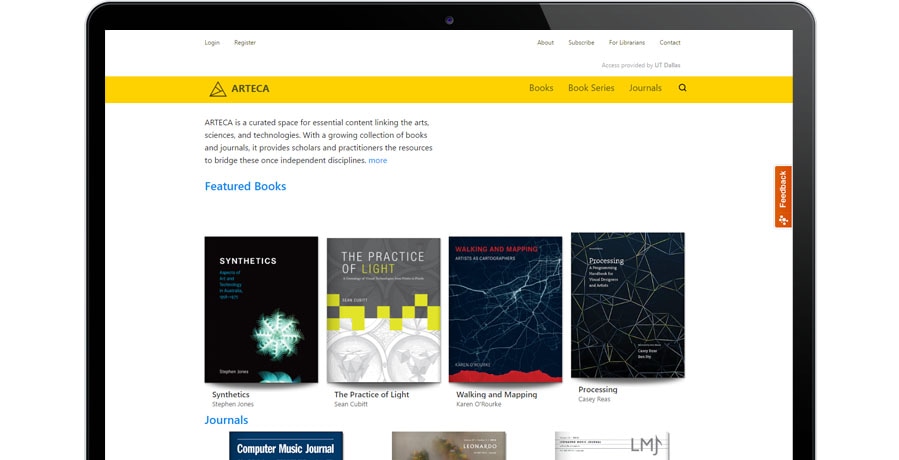The width and height of the screenshot is (899, 460).
Task: Click author name 'Karen O'Rourke'
Action: 479,404
